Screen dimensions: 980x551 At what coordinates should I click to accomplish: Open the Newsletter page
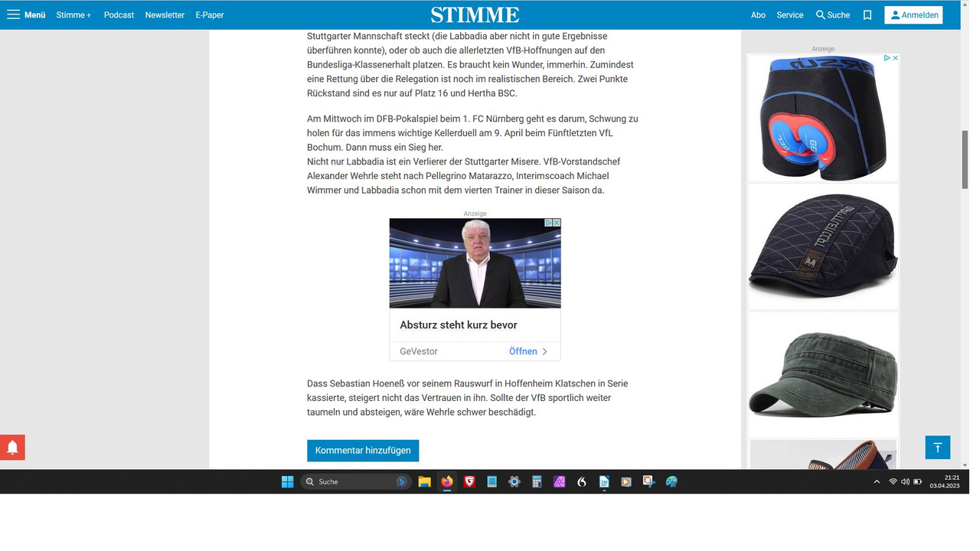(165, 15)
